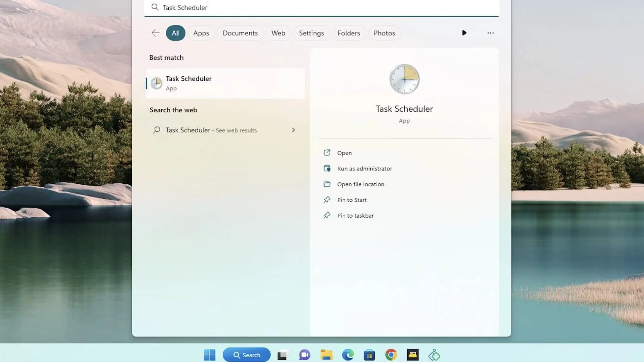Switch to the Web filter tab

[278, 33]
